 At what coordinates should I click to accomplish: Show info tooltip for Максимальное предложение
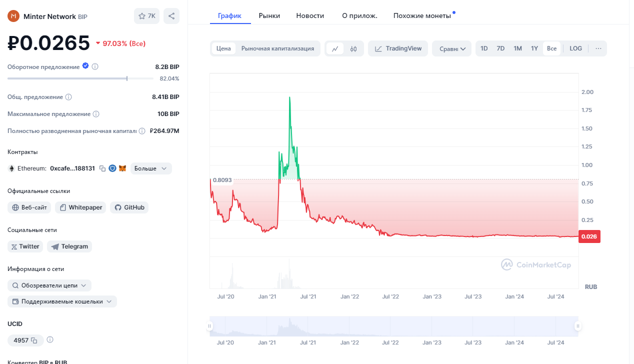pyautogui.click(x=96, y=114)
